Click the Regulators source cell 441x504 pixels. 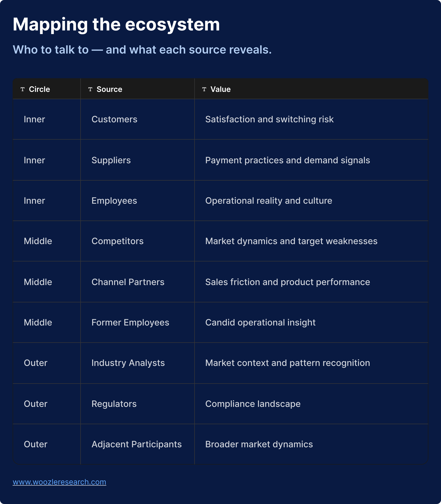[114, 404]
